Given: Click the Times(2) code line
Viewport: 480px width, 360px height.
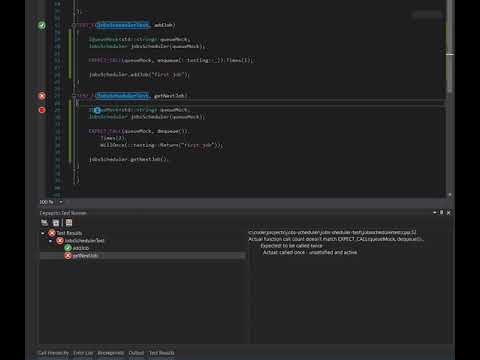Looking at the screenshot, I should 113,138.
